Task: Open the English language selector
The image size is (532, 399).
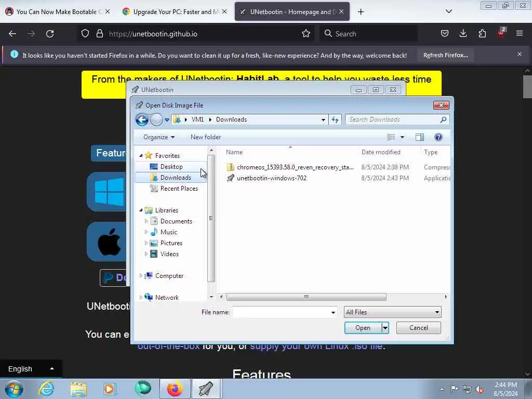Action: coord(31,369)
